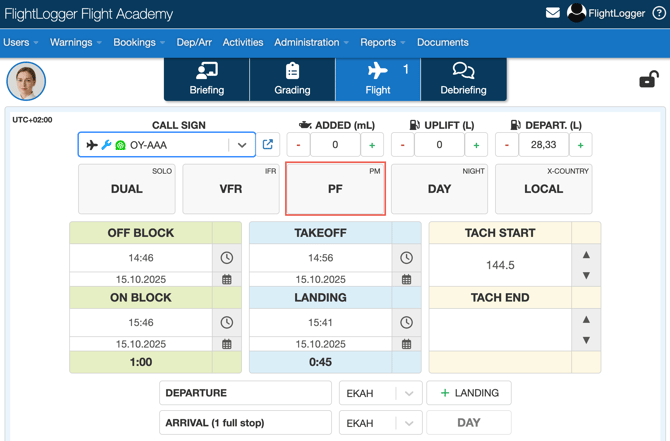Open the On Block calendar icon

pos(227,344)
